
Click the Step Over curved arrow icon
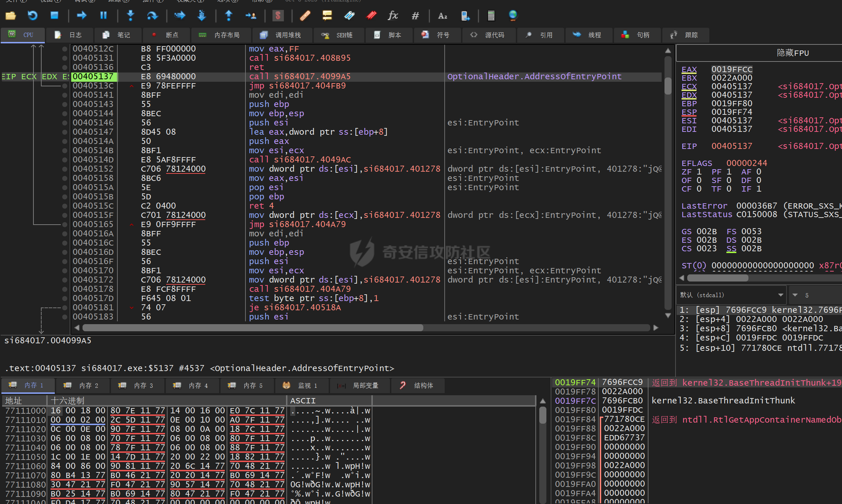point(152,16)
